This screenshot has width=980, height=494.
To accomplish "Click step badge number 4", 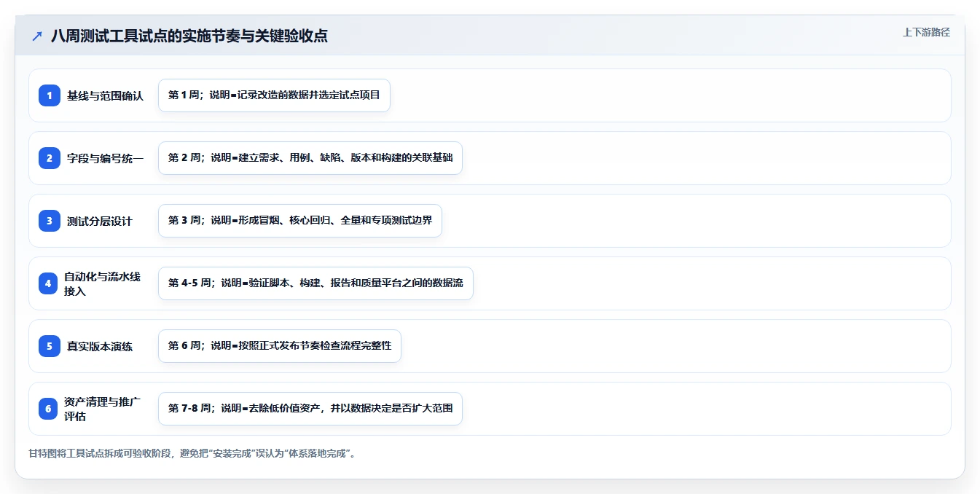I will [48, 283].
